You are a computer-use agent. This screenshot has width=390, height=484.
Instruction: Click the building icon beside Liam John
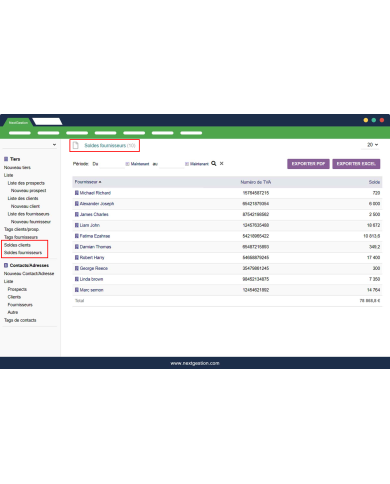click(76, 225)
